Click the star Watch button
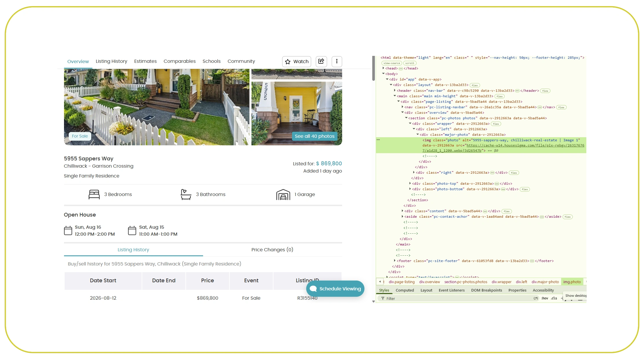Screen dimensions: 644x359 pyautogui.click(x=297, y=61)
